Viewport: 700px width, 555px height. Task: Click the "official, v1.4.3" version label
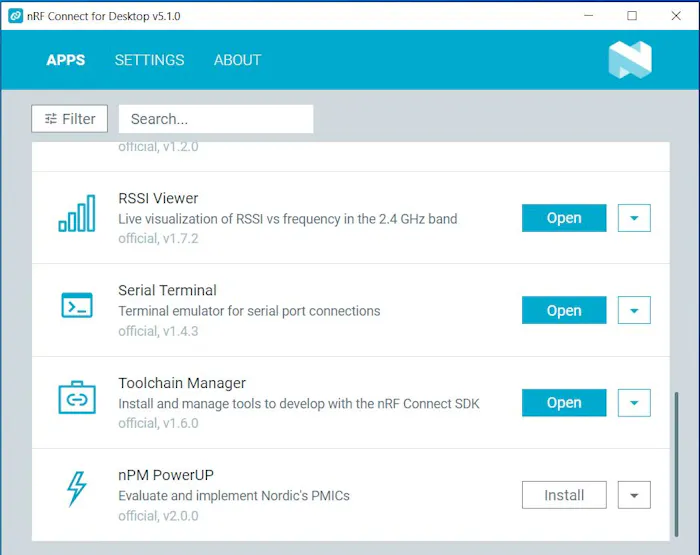pyautogui.click(x=158, y=331)
